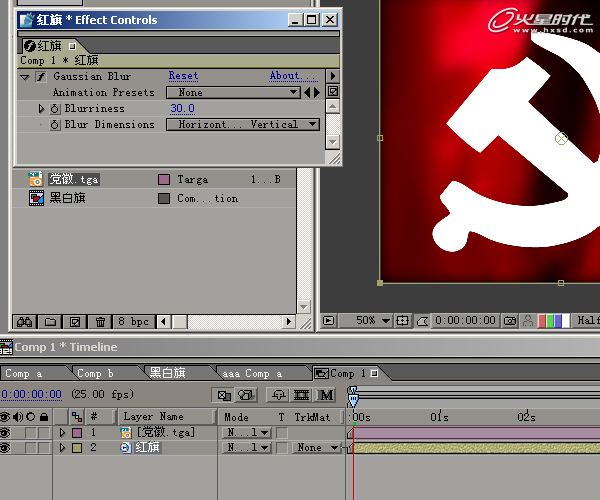Collapse the Gaussian Blur effect properties
This screenshot has width=600, height=500.
(x=25, y=77)
